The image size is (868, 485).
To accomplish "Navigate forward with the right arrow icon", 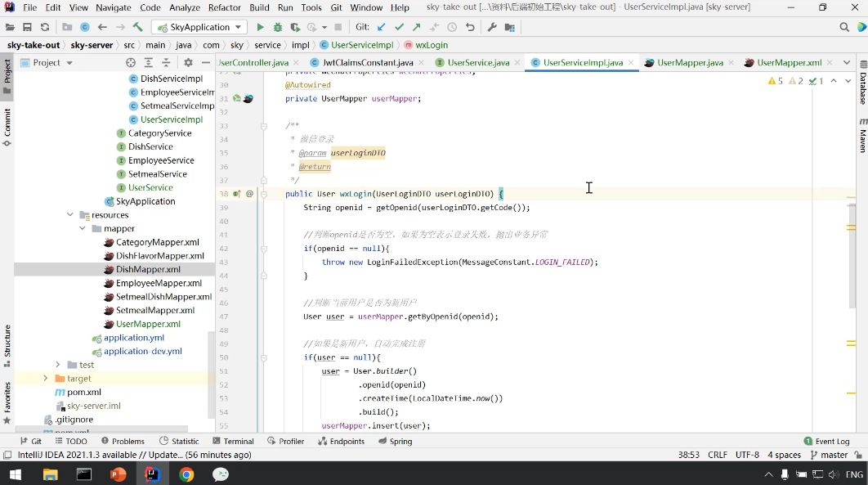I will 120,27.
